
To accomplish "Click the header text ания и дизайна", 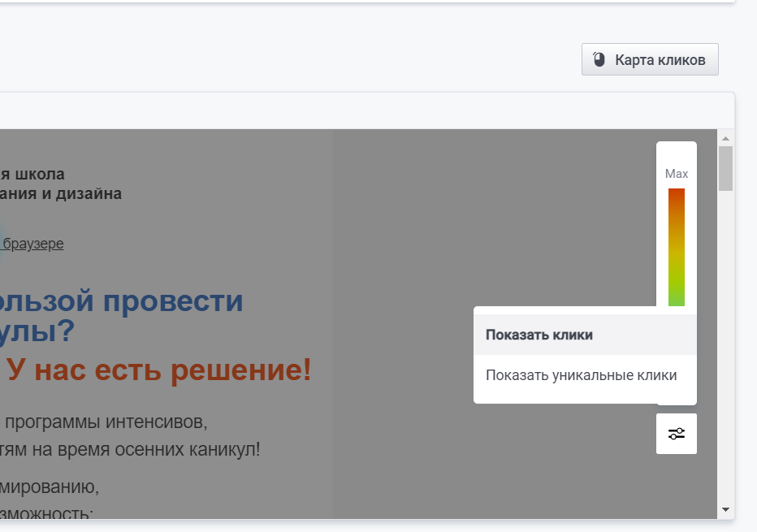I will tap(61, 194).
